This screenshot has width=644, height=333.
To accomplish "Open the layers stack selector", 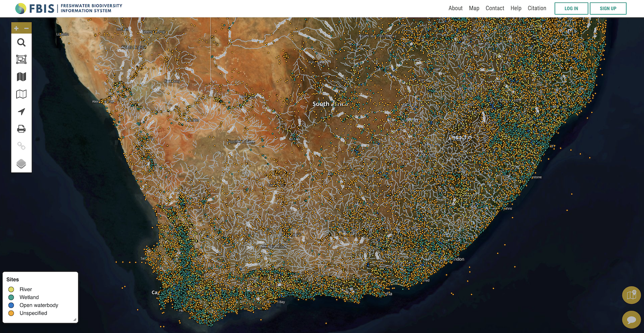I will click(x=21, y=164).
